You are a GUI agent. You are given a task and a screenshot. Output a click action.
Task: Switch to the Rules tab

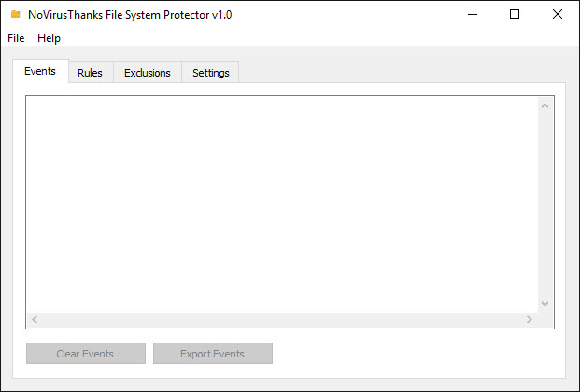pos(90,73)
